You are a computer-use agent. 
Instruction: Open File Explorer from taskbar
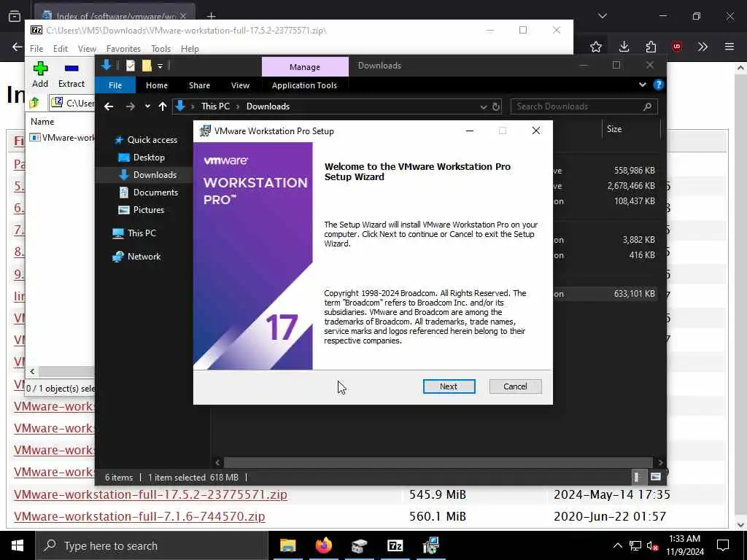click(287, 545)
